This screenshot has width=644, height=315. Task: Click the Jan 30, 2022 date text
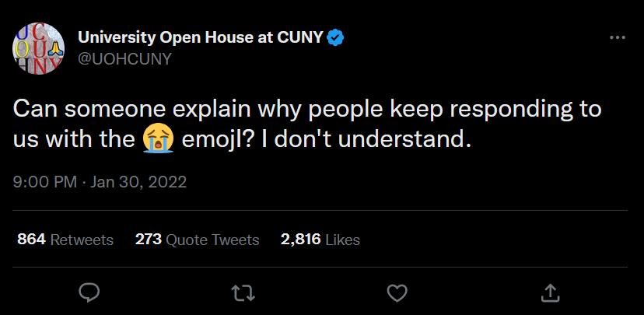[138, 184]
